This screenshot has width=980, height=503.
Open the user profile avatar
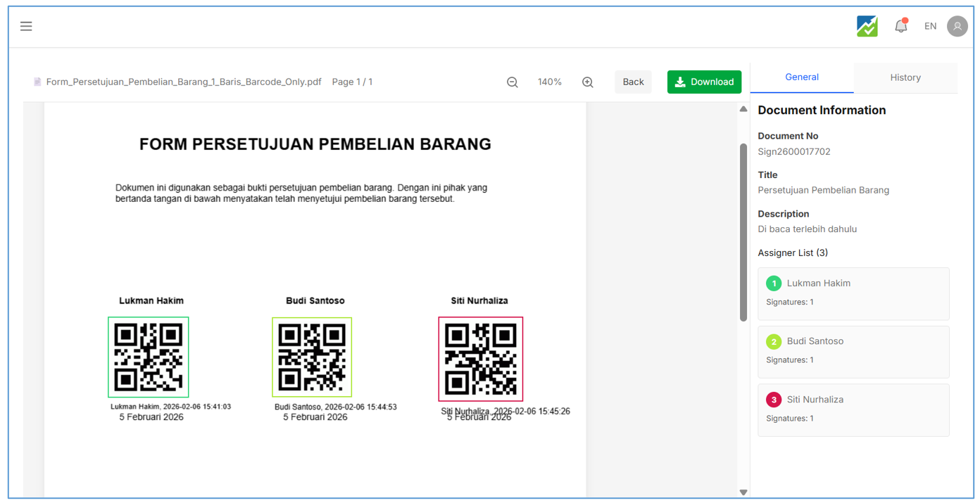tap(957, 26)
